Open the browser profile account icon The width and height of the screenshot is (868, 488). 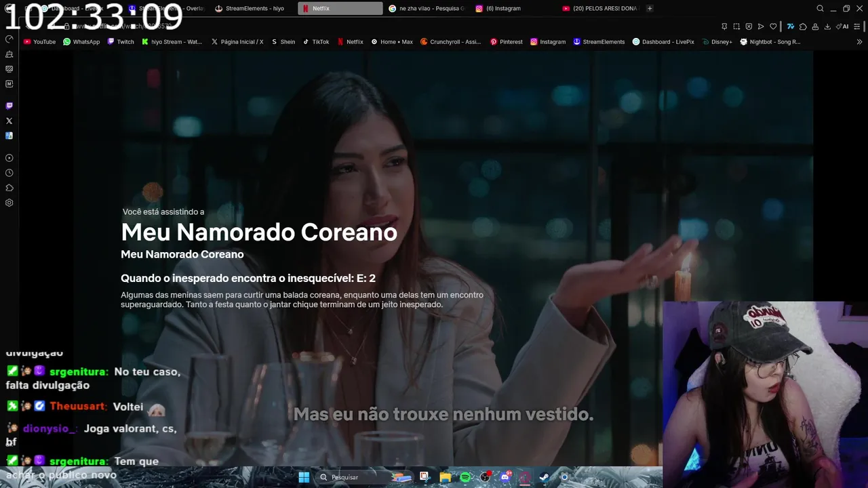pos(815,26)
